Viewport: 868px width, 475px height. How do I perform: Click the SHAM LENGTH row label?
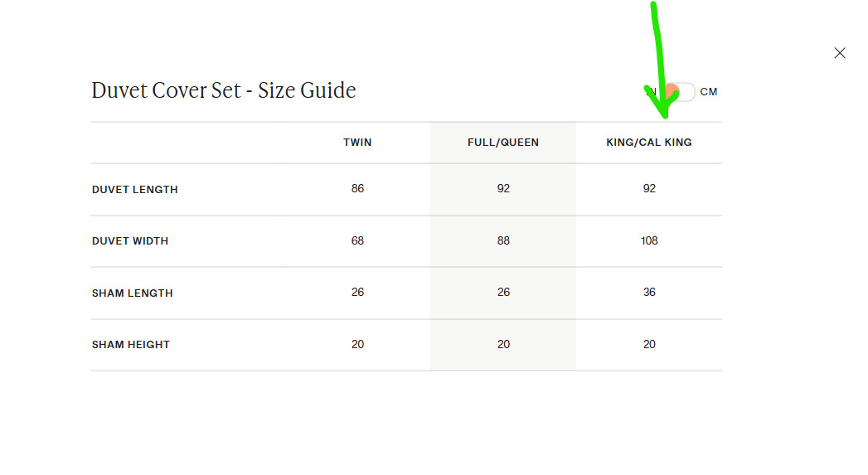point(133,293)
